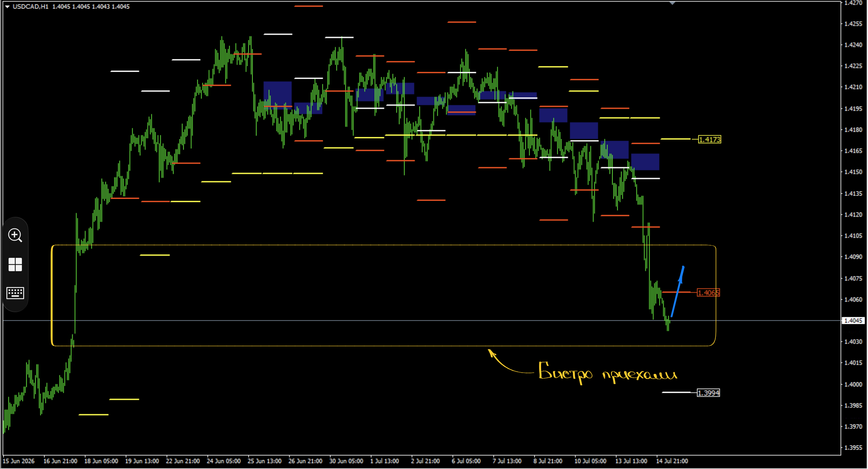Show the on-screen keyboard icon

(15, 292)
